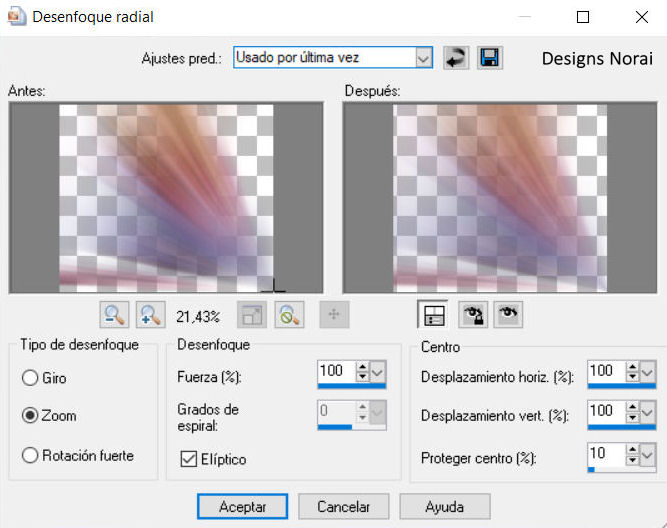Click the Desplazamiento horiz. blue slider bar

622,386
